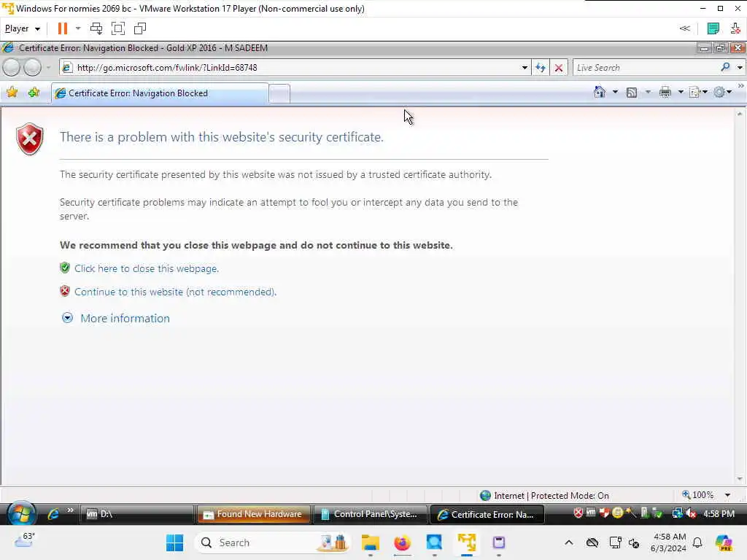Switch to D:\ taskbar window
747x560 pixels.
(x=136, y=514)
